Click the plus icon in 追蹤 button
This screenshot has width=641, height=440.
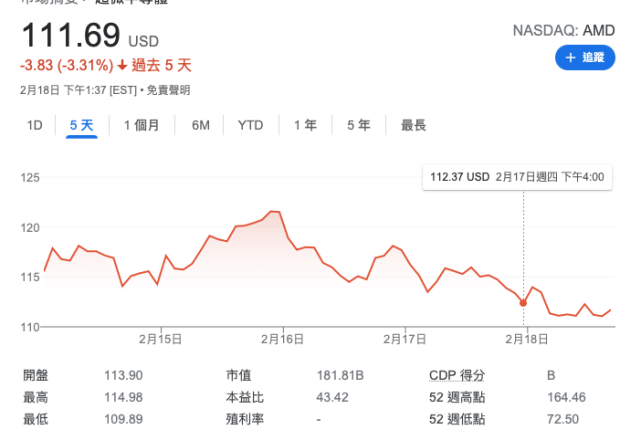coord(570,58)
